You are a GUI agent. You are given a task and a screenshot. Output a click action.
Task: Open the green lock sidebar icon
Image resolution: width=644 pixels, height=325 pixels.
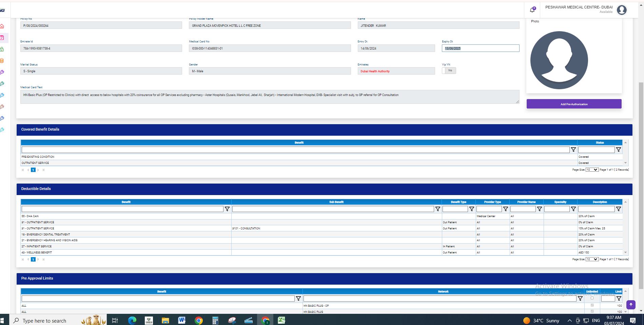coord(2,49)
